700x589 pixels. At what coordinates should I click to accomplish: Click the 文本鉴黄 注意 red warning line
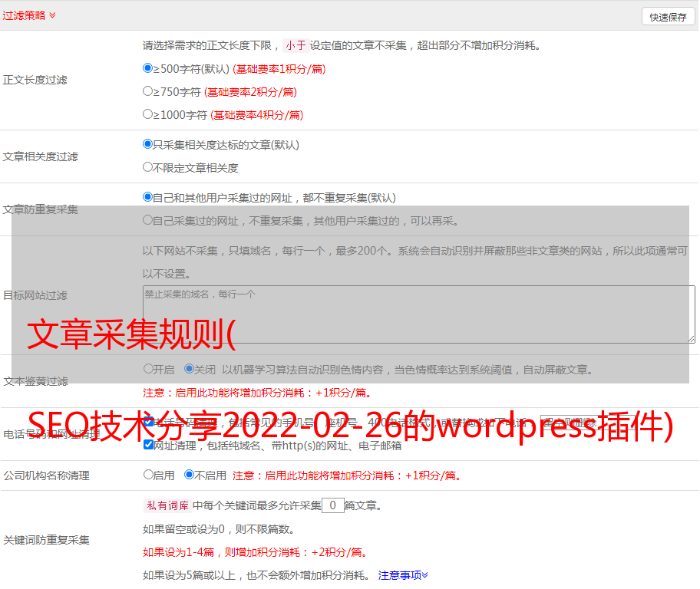click(x=257, y=393)
